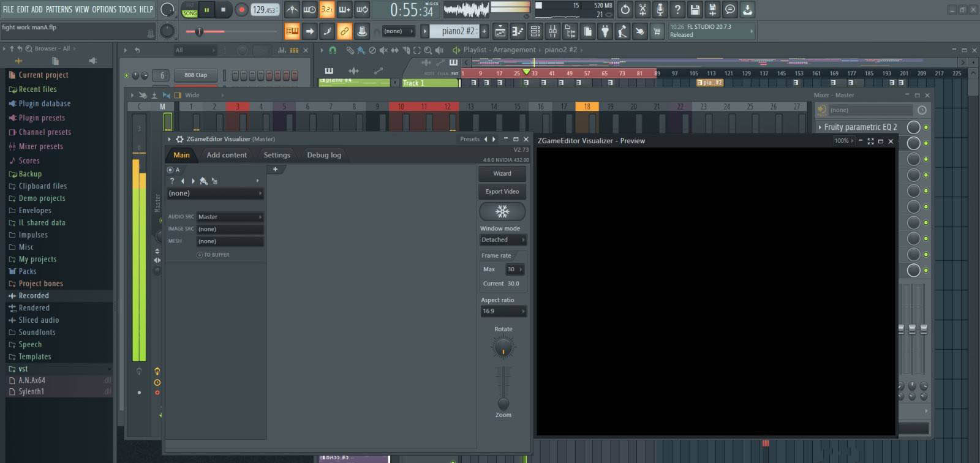The image size is (980, 463).
Task: Toggle the metronome icon
Action: point(292,9)
